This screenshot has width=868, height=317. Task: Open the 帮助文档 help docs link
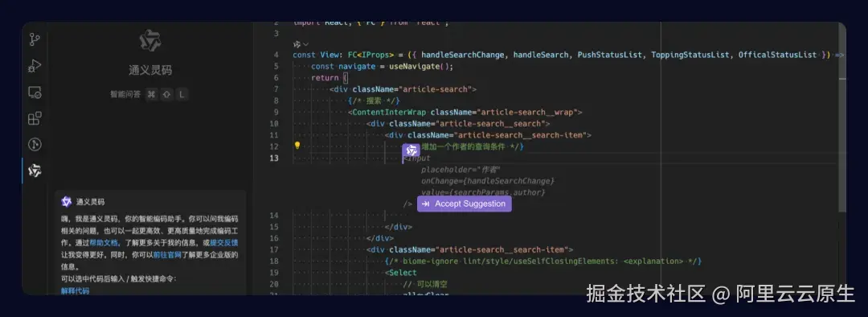(104, 243)
